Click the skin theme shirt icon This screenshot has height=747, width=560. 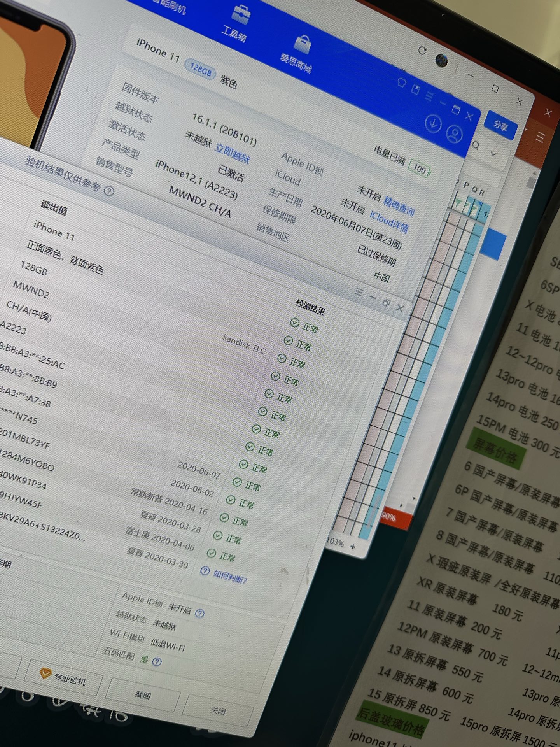(402, 82)
